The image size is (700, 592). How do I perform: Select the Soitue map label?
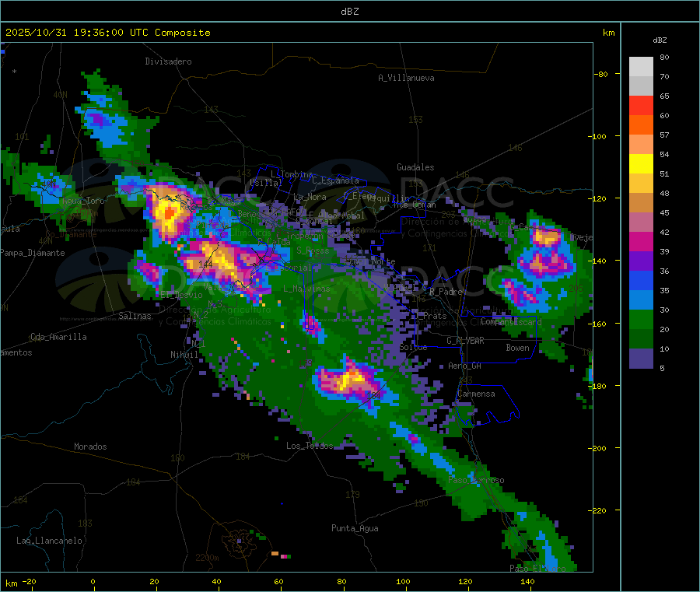tap(413, 347)
